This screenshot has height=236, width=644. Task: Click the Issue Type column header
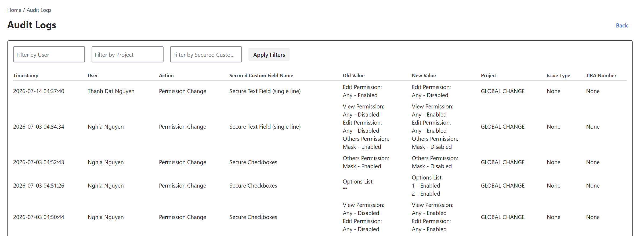(558, 76)
